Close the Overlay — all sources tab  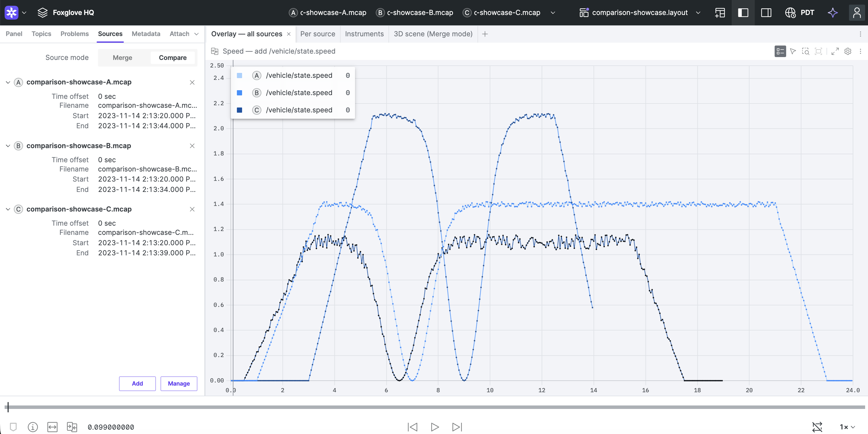tap(289, 34)
